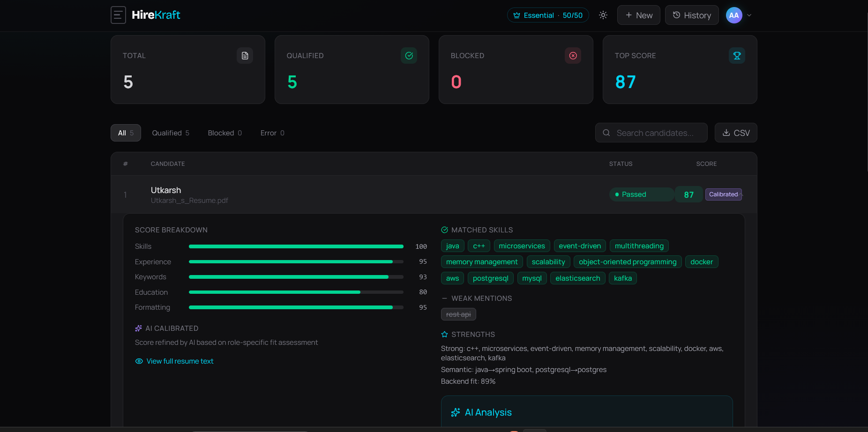Viewport: 868px width, 432px height.
Task: Click the STATUS column header
Action: click(621, 164)
